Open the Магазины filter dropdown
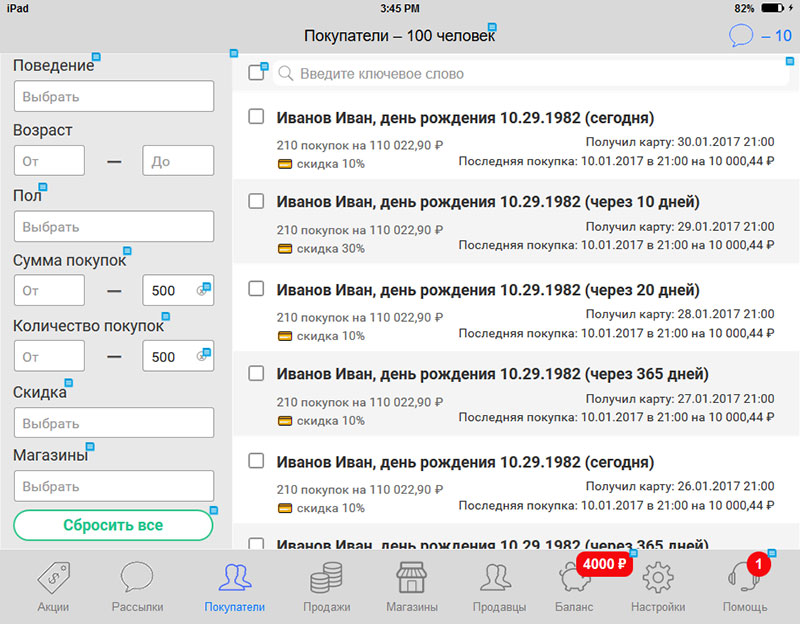The height and width of the screenshot is (624, 800). coord(114,487)
